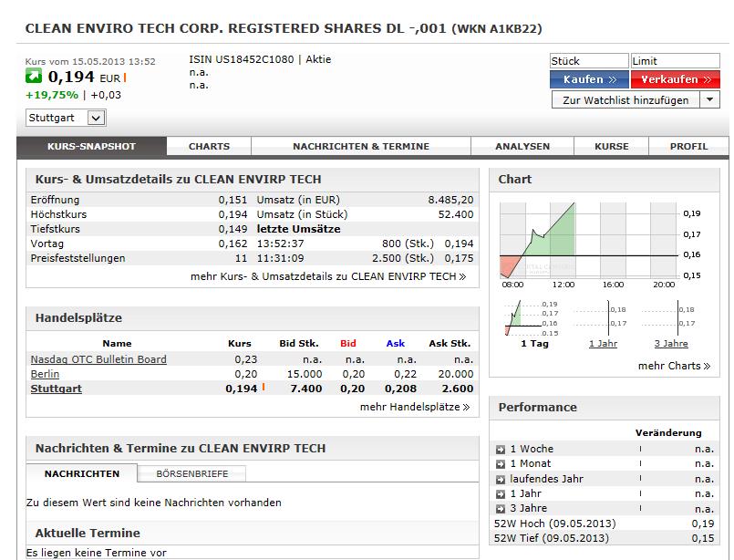
Task: Click the arrow icon next to laufendes Jahr
Action: tap(501, 478)
